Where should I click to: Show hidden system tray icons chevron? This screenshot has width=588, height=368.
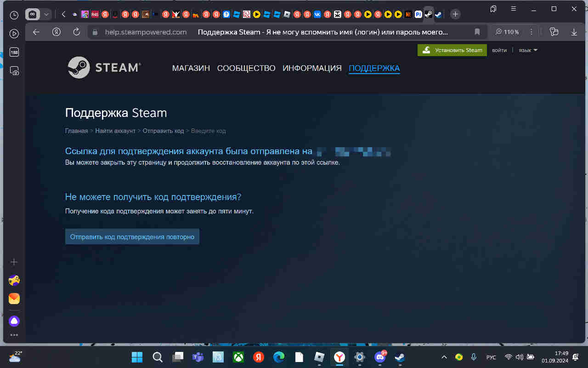point(444,357)
